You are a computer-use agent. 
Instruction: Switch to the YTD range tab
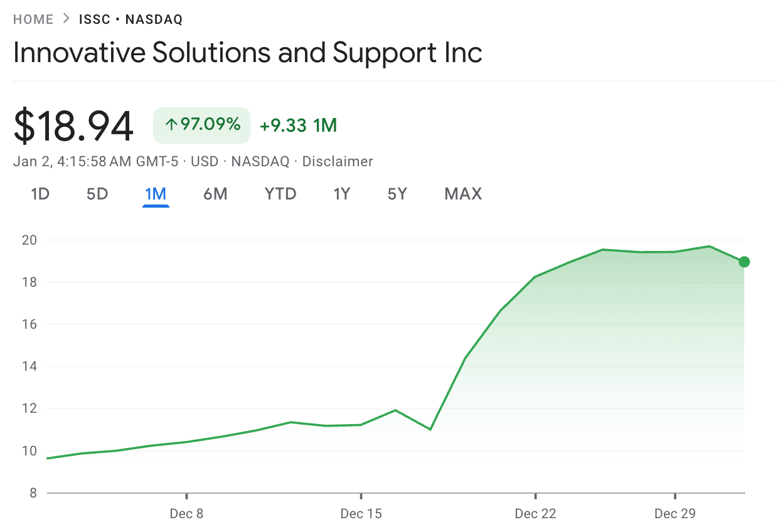(280, 194)
